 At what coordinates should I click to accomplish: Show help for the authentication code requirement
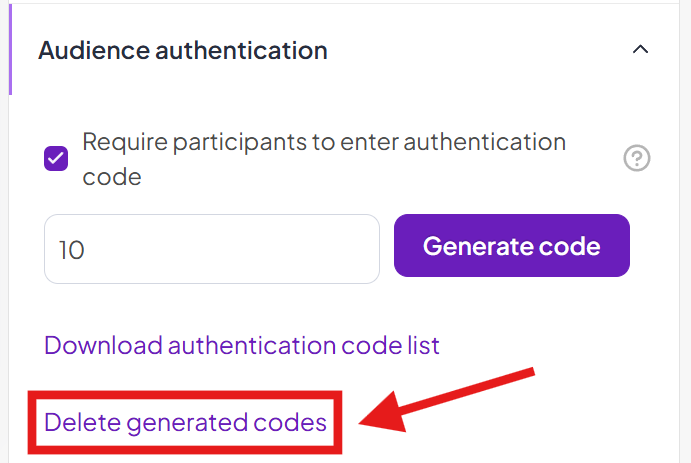637,158
